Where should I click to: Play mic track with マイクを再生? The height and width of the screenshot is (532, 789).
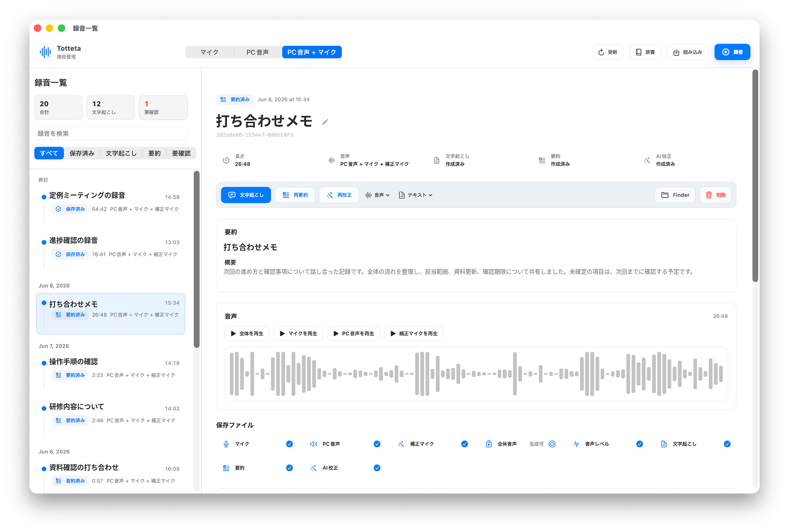298,334
